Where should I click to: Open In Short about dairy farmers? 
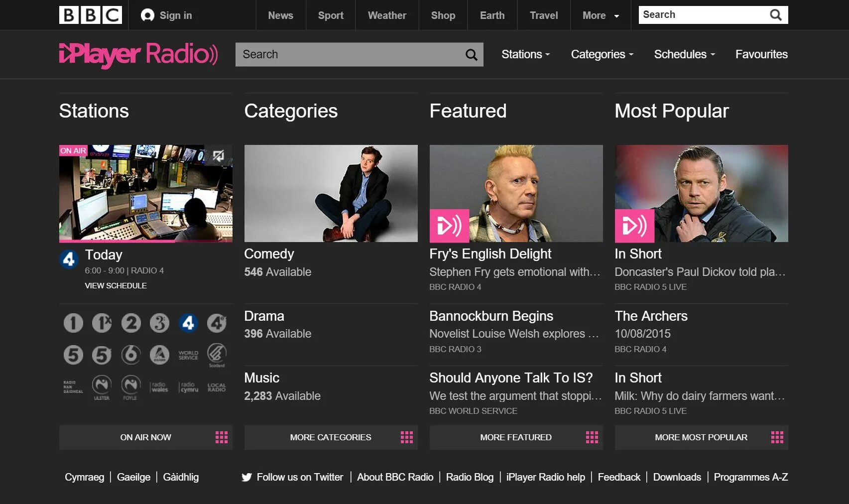(x=638, y=378)
